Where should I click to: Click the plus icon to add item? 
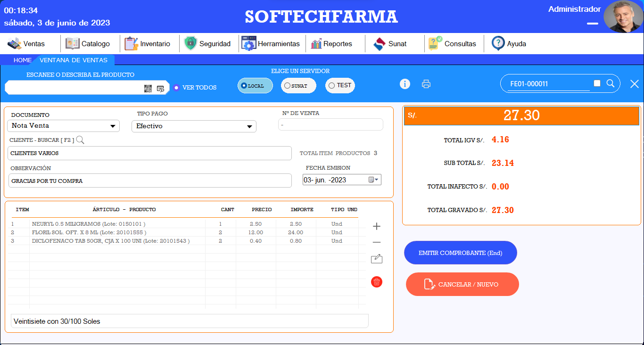point(377,226)
